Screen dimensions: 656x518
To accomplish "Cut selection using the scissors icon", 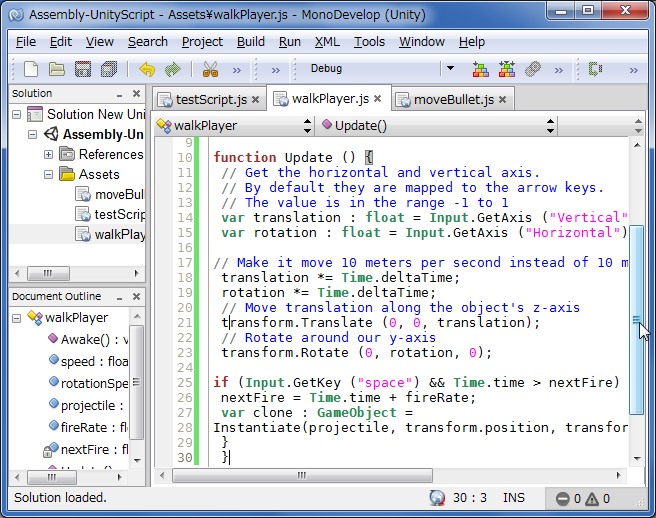I will [x=210, y=69].
